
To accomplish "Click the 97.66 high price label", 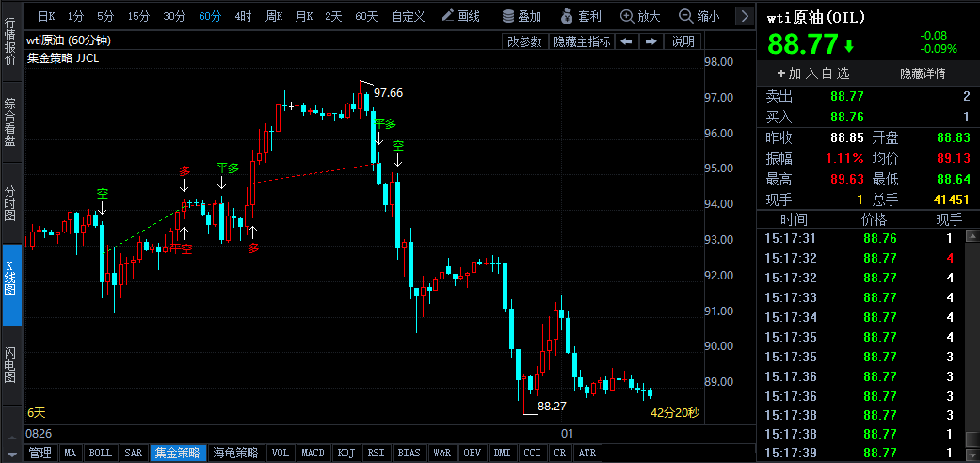I will coord(388,93).
